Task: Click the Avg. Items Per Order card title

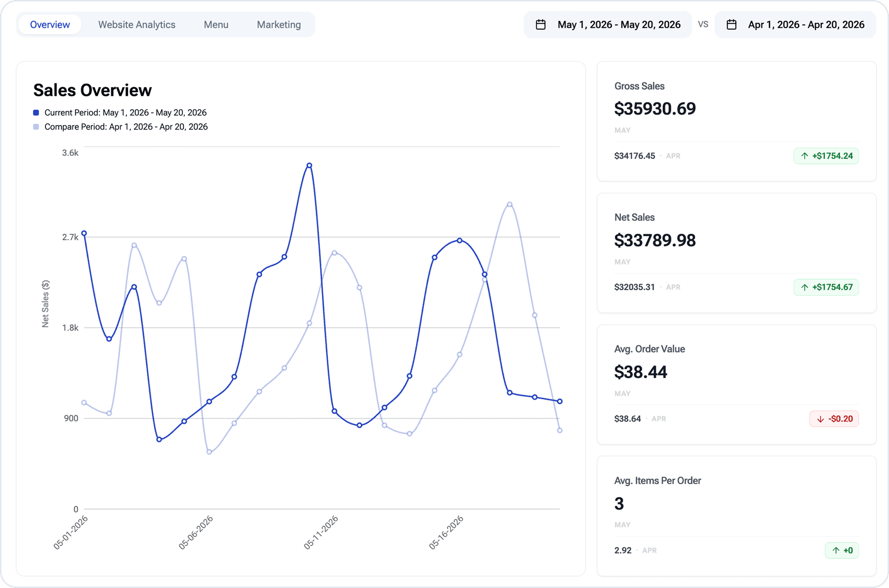Action: pyautogui.click(x=657, y=481)
